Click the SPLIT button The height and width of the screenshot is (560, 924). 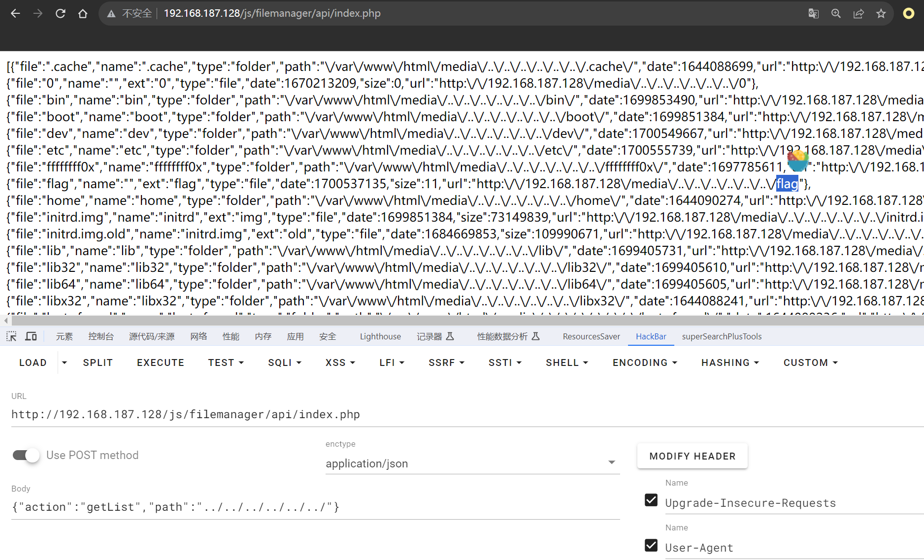click(98, 362)
